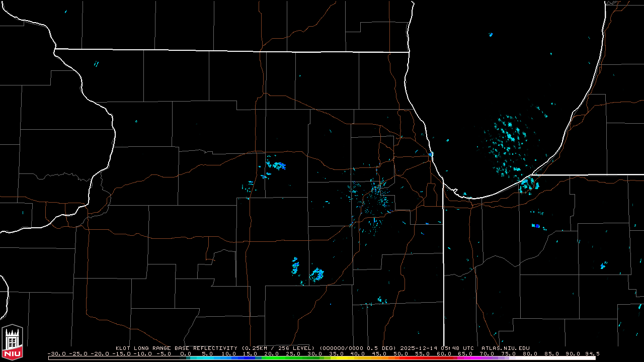This screenshot has width=644, height=362.
Task: Click the ATLAS.NIU.EDU text link
Action: point(505,348)
